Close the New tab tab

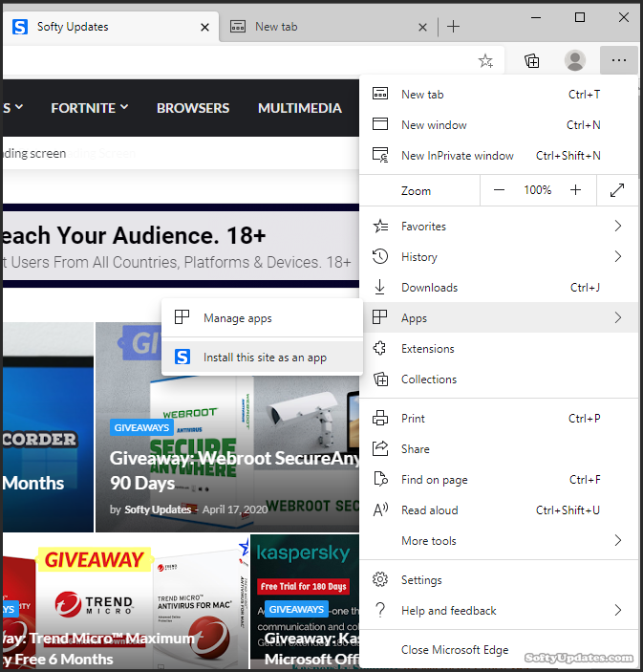coord(422,27)
